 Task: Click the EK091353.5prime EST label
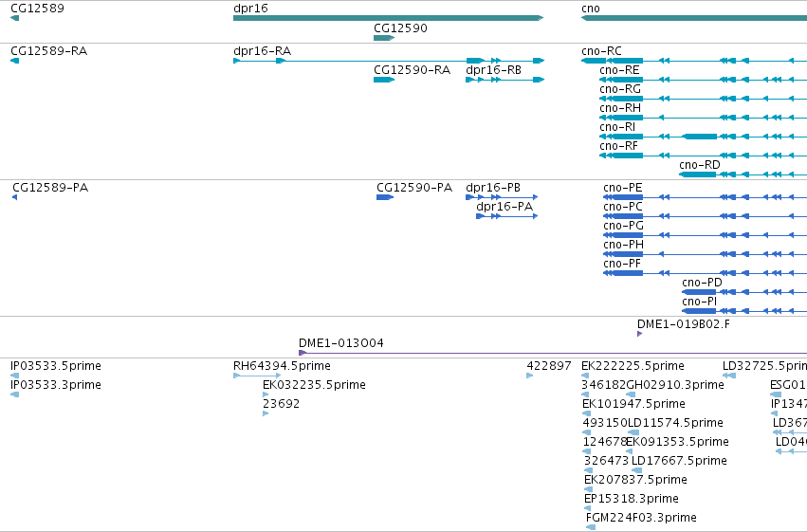[677, 442]
